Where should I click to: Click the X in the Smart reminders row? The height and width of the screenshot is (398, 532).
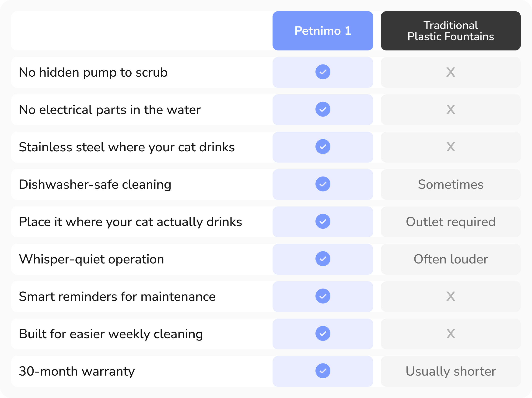[451, 296]
